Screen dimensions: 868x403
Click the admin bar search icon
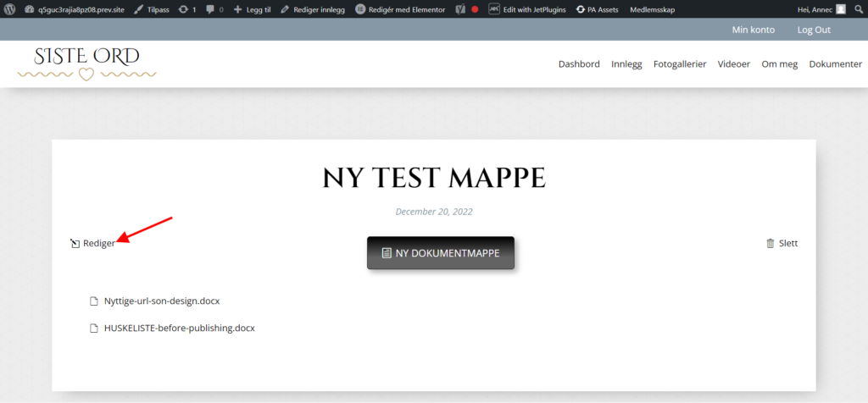click(x=859, y=9)
